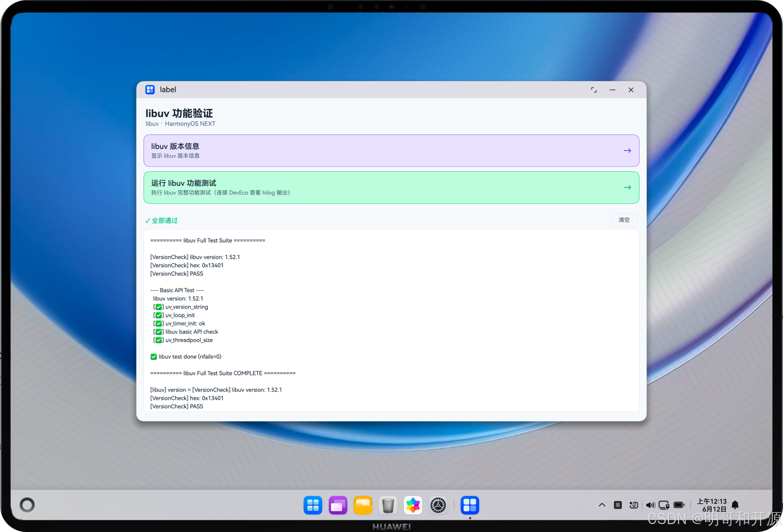This screenshot has width=783, height=532.
Task: Clear the log with 清空 button
Action: (624, 220)
